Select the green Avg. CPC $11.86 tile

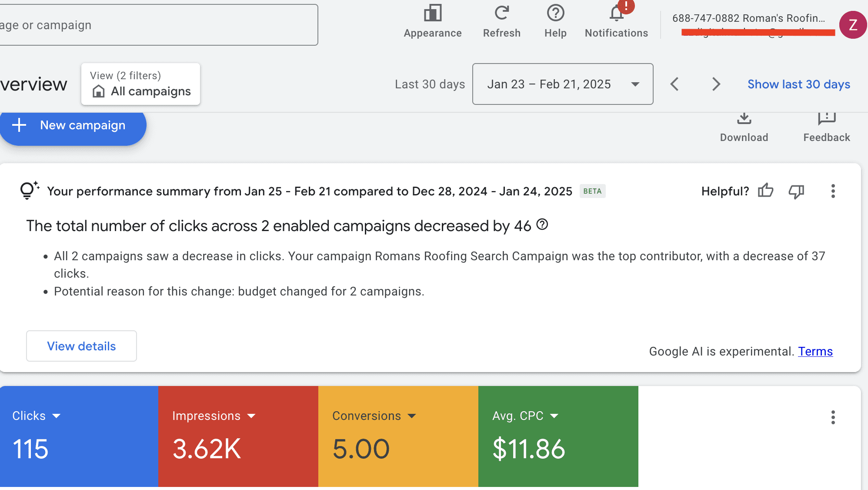click(558, 436)
